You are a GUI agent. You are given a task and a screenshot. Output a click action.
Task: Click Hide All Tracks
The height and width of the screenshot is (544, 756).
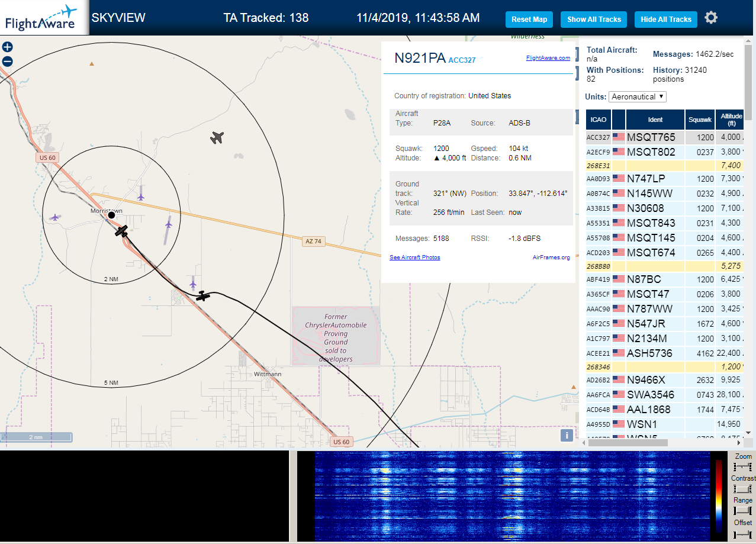point(666,20)
